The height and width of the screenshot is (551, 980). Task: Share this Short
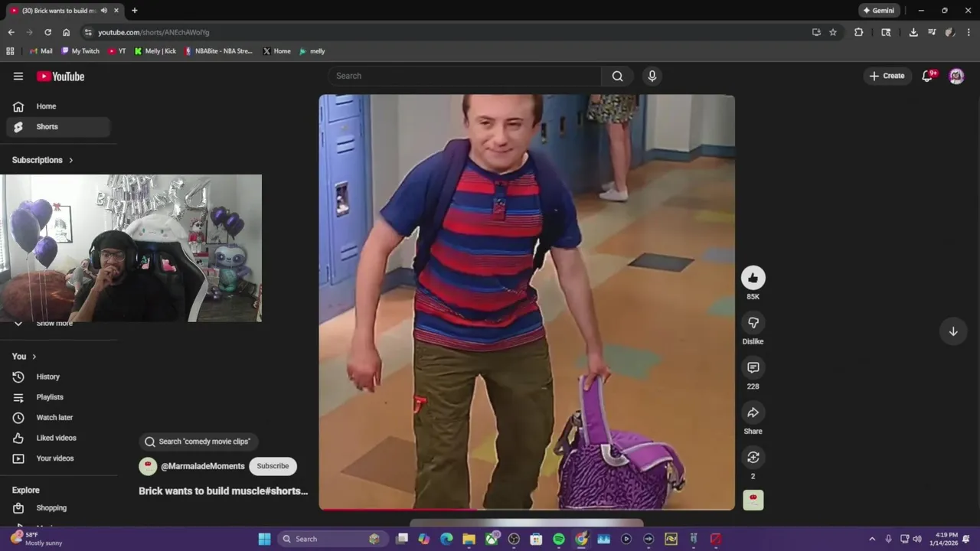coord(753,412)
